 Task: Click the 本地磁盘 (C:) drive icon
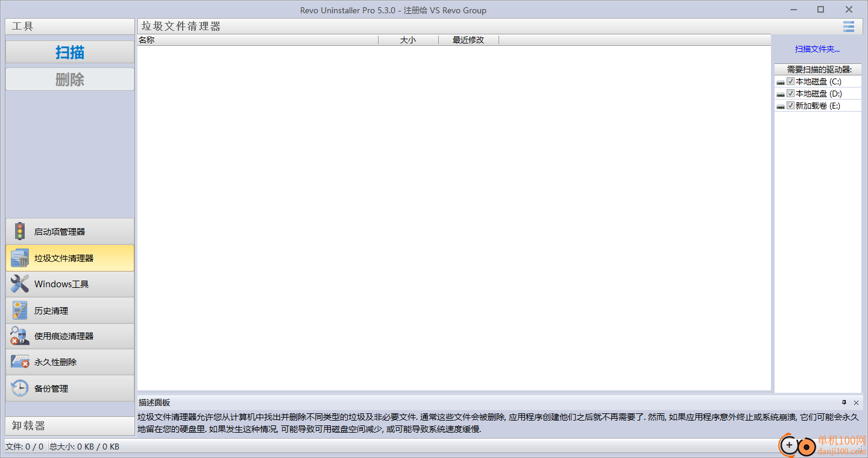tap(781, 82)
